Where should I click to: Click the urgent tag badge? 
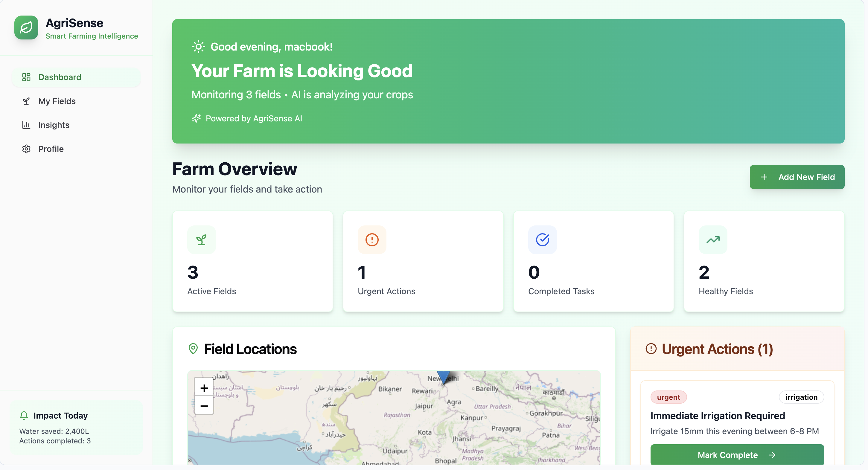click(668, 397)
